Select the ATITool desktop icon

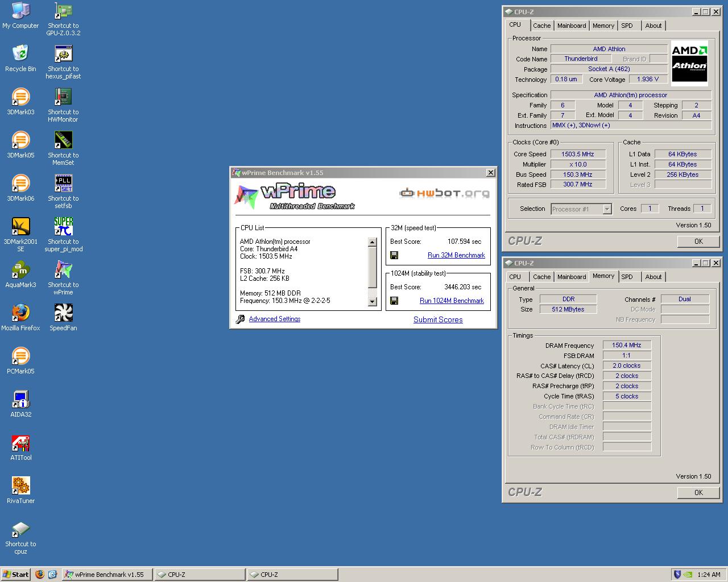[20, 447]
